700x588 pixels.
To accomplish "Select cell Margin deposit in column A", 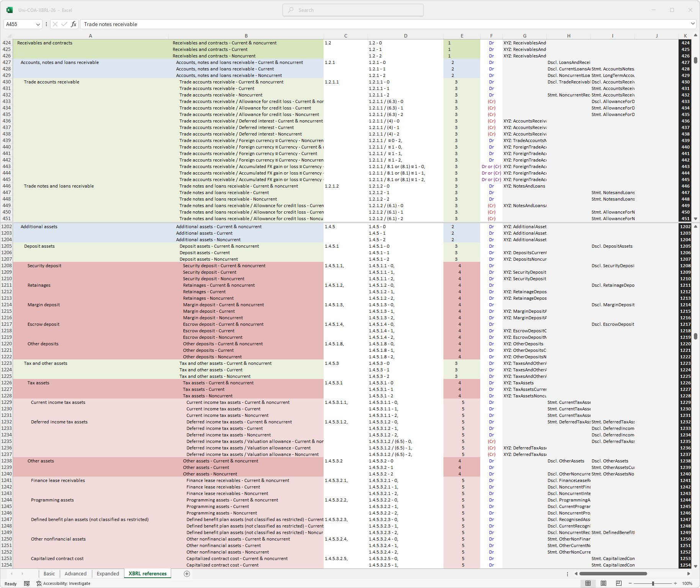I will (x=90, y=305).
